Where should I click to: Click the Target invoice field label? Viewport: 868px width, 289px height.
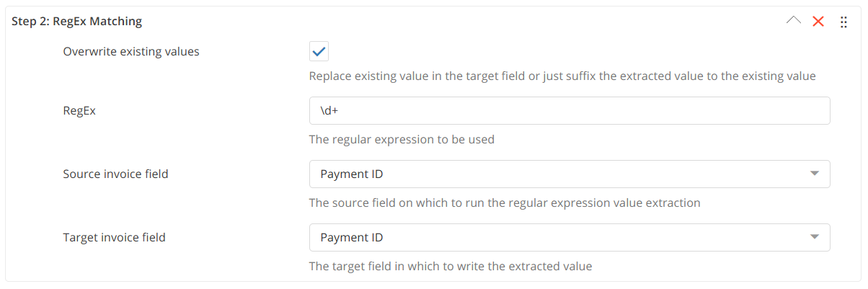(x=114, y=237)
